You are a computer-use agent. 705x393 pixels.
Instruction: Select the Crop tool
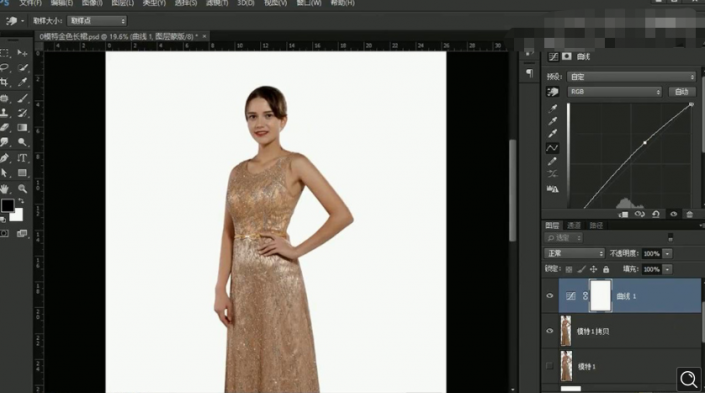click(4, 82)
